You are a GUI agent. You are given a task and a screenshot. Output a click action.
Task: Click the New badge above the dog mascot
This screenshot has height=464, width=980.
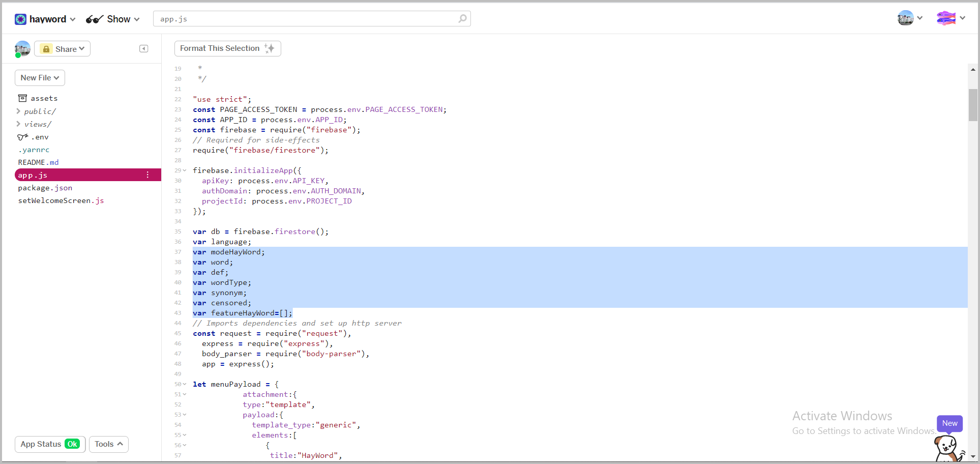click(949, 423)
